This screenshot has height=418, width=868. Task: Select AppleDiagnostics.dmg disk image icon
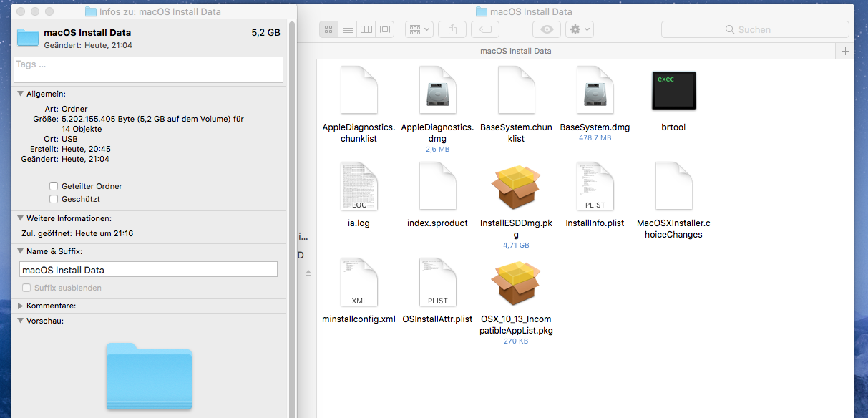coord(437,91)
